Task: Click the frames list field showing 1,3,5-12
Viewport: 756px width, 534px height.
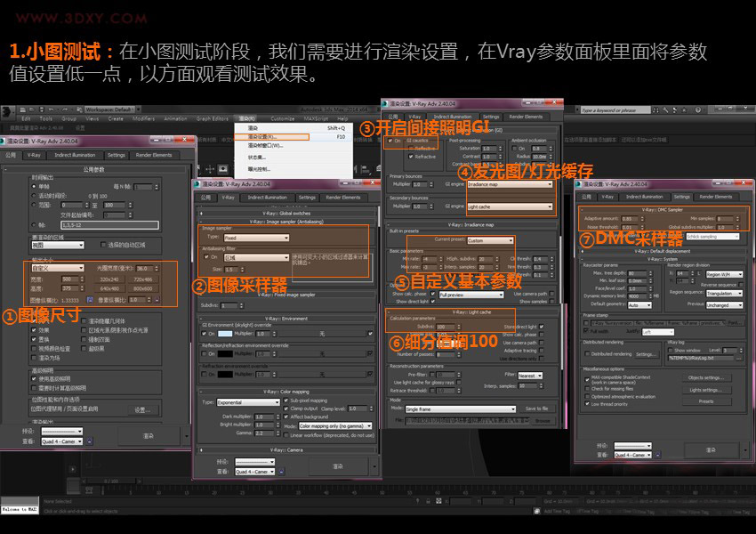Action: 109,225
